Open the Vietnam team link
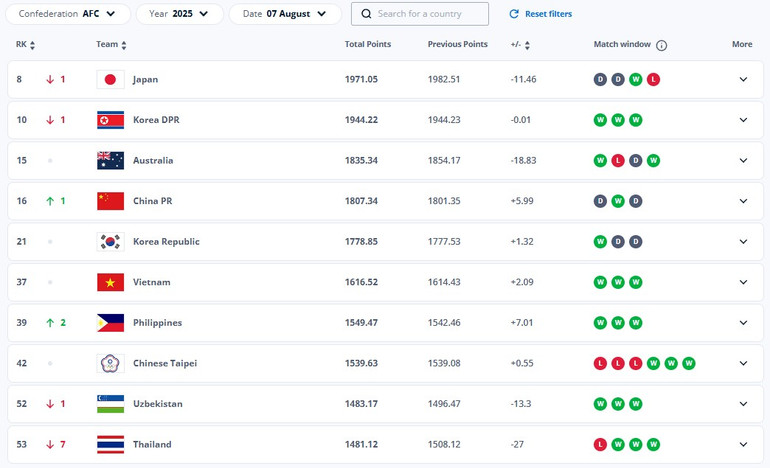Screen dimensions: 770x468 [x=152, y=282]
